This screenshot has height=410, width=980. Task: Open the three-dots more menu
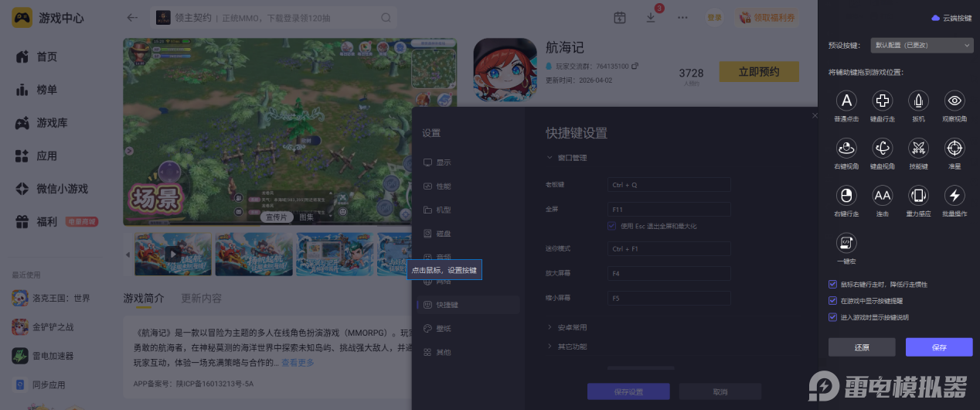[x=682, y=17]
